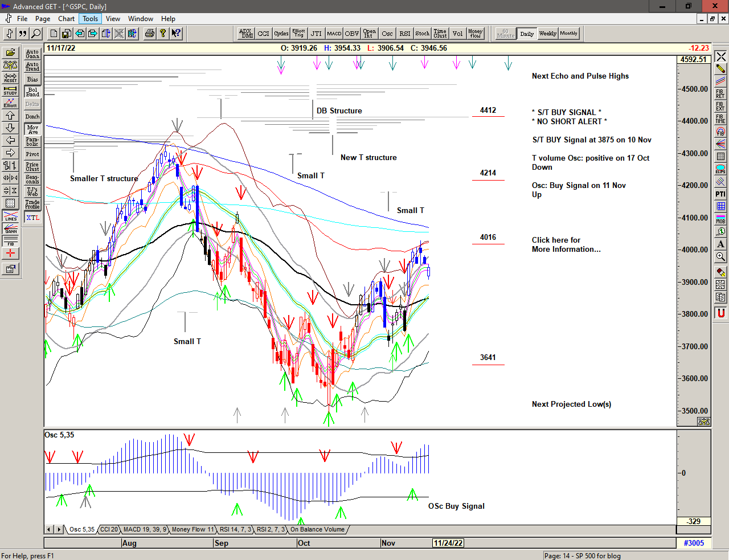
Task: Click the RESET icon in left toolbar
Action: pyautogui.click(x=10, y=78)
